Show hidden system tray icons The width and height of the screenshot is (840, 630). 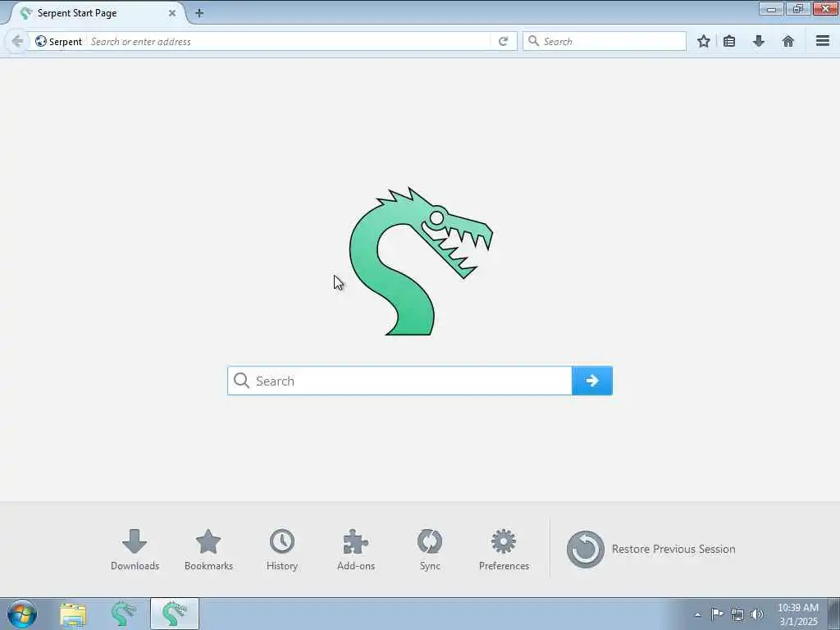[697, 614]
